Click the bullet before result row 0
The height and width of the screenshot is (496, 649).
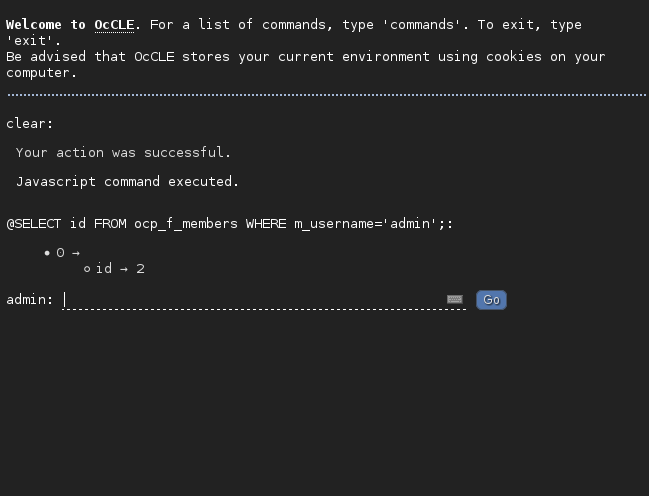tap(47, 253)
